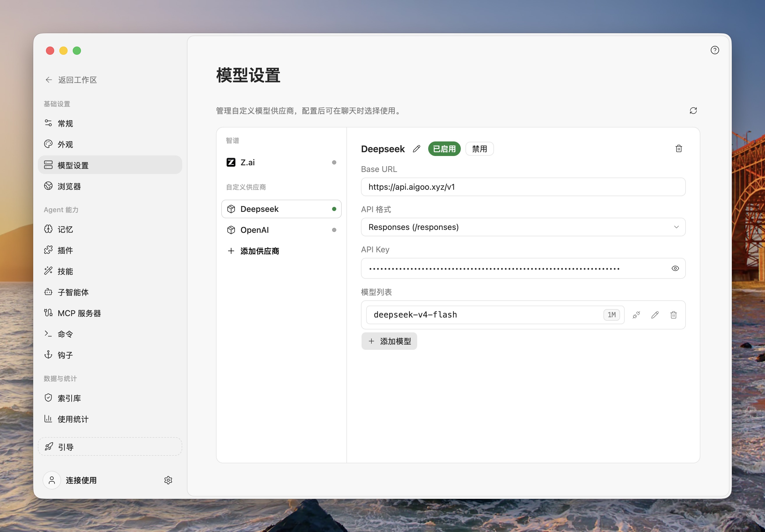Open 使用统计 page

pos(110,419)
